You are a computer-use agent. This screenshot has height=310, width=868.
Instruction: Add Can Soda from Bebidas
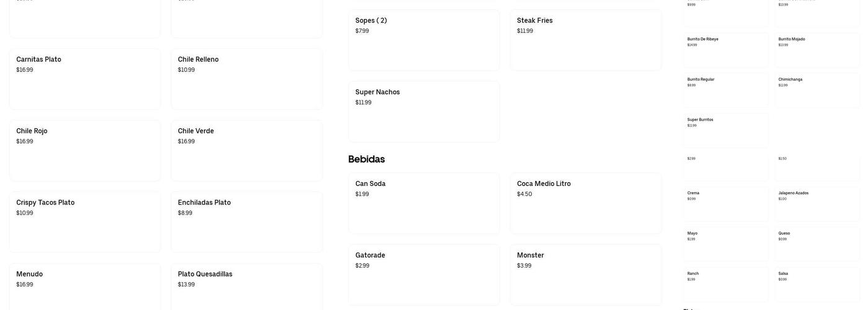click(424, 203)
